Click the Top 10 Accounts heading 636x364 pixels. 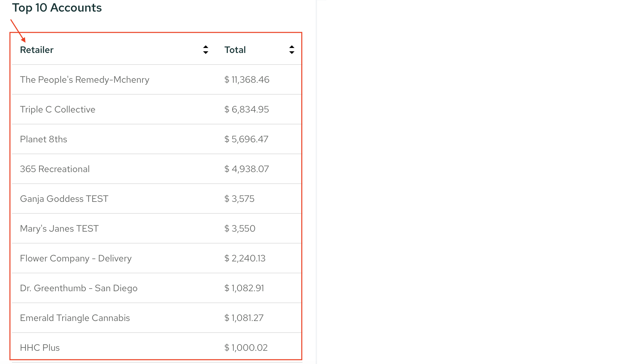[x=57, y=8]
